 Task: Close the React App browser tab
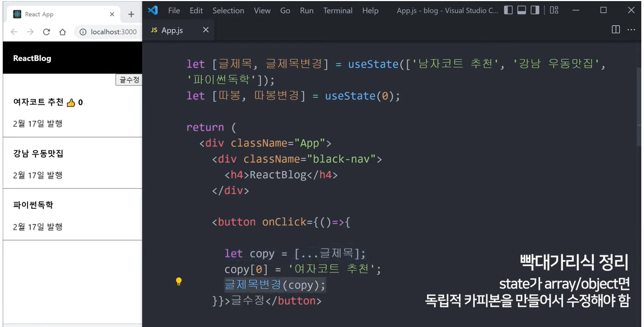112,14
